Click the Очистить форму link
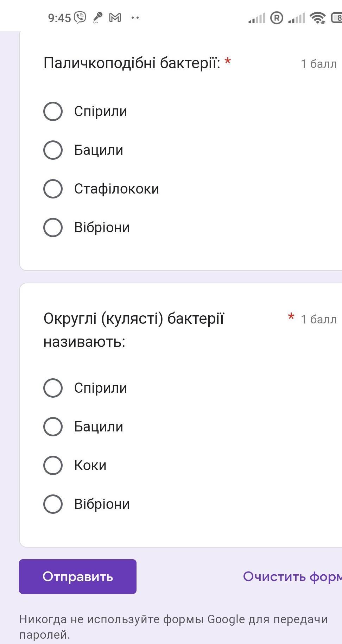Image resolution: width=342 pixels, height=644 pixels. (292, 576)
